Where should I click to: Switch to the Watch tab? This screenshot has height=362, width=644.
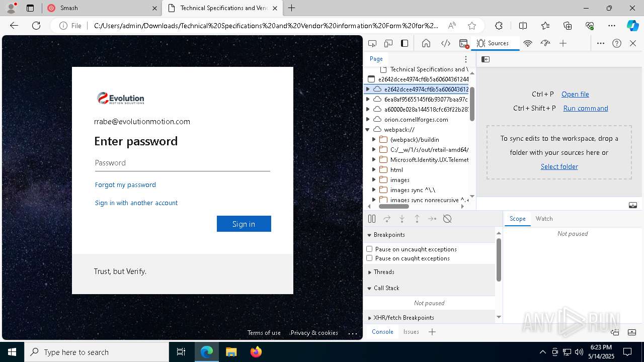pos(544,219)
